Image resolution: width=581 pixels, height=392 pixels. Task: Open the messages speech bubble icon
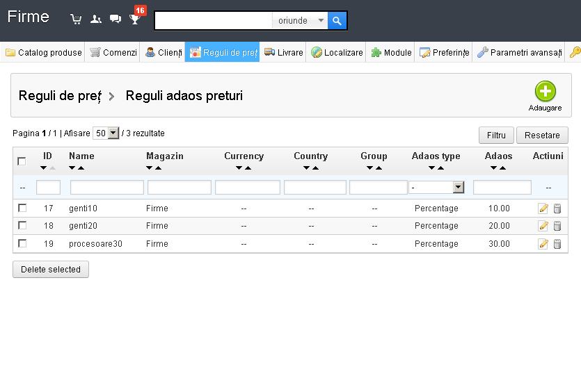point(116,19)
